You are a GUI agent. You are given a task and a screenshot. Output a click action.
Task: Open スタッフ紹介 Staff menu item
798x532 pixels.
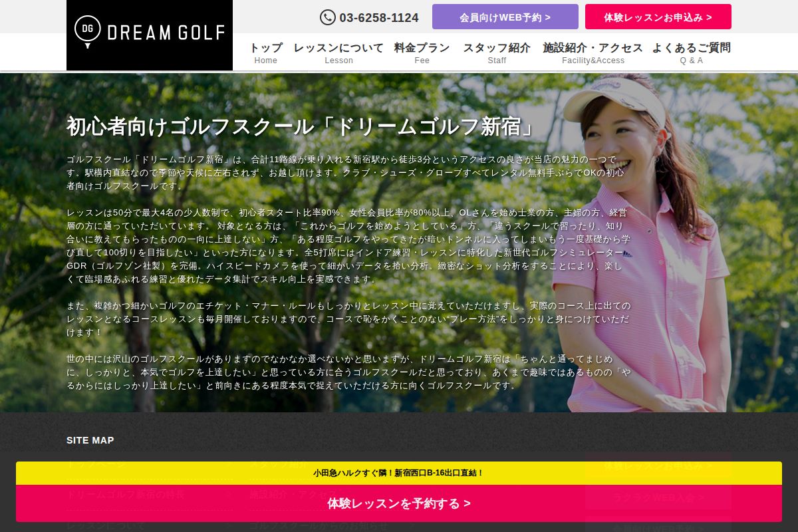point(497,53)
